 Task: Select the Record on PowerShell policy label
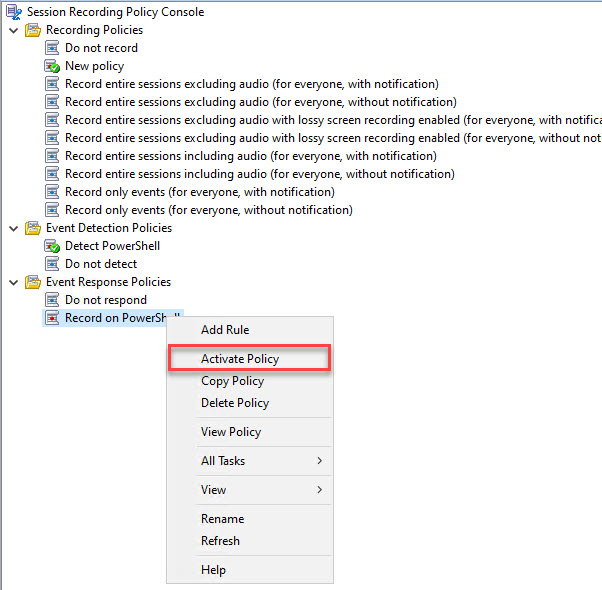122,318
